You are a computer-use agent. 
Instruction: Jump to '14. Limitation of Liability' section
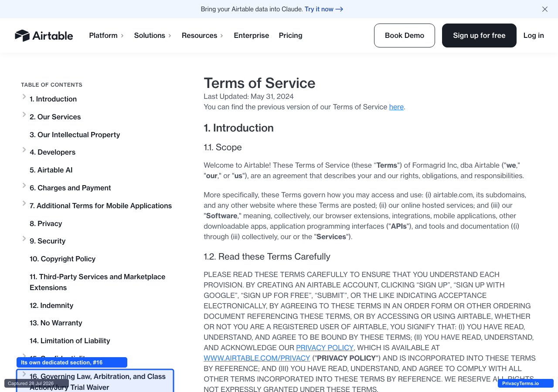point(70,341)
